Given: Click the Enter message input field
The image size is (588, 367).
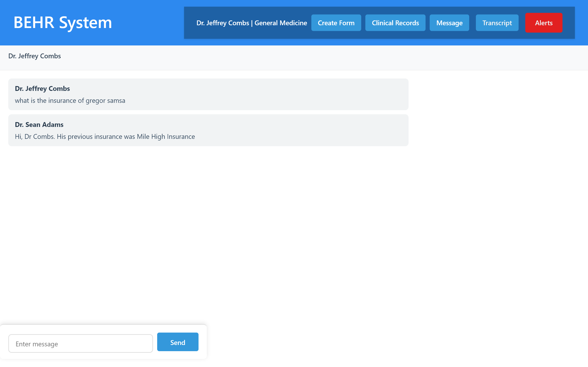Looking at the screenshot, I should coord(80,343).
